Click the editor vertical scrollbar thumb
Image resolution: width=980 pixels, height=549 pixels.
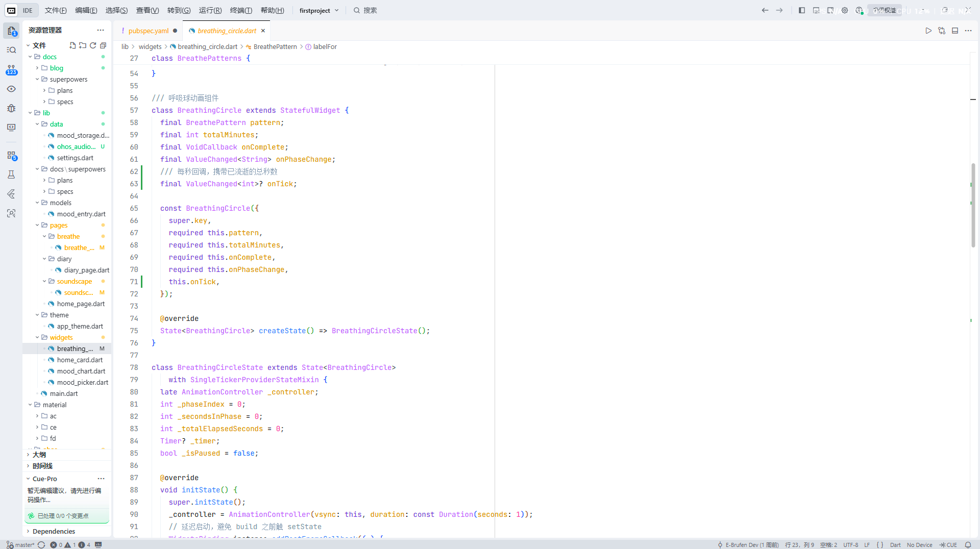click(973, 205)
